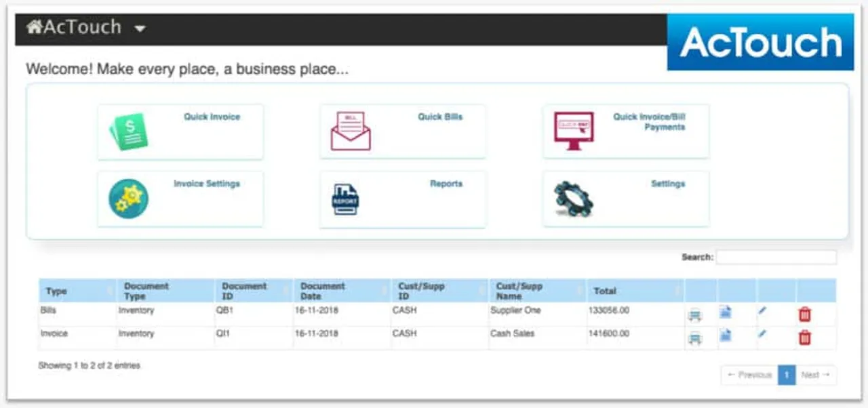Open the Quick Invoice link
This screenshot has height=408, width=868.
(212, 117)
